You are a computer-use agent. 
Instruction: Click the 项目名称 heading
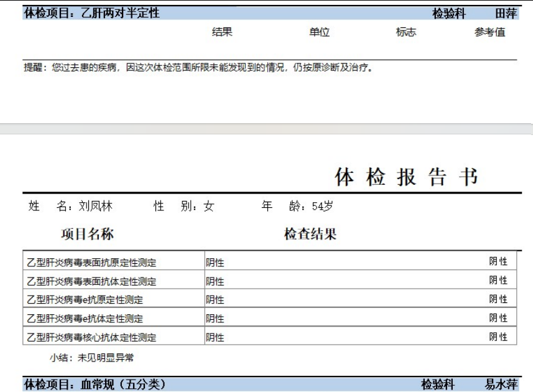pos(87,235)
